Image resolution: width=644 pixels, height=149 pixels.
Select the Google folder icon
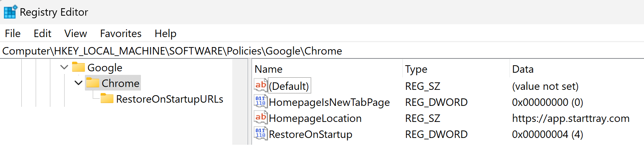[78, 67]
